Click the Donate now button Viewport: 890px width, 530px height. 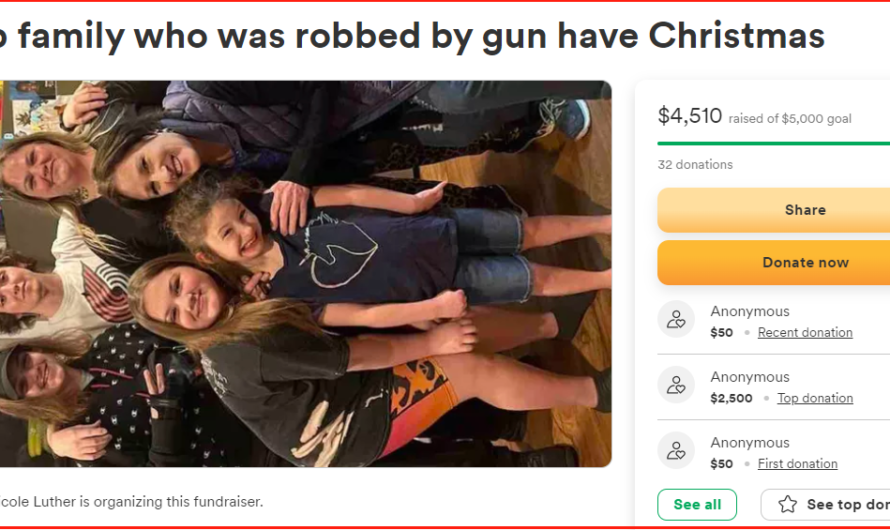click(774, 262)
